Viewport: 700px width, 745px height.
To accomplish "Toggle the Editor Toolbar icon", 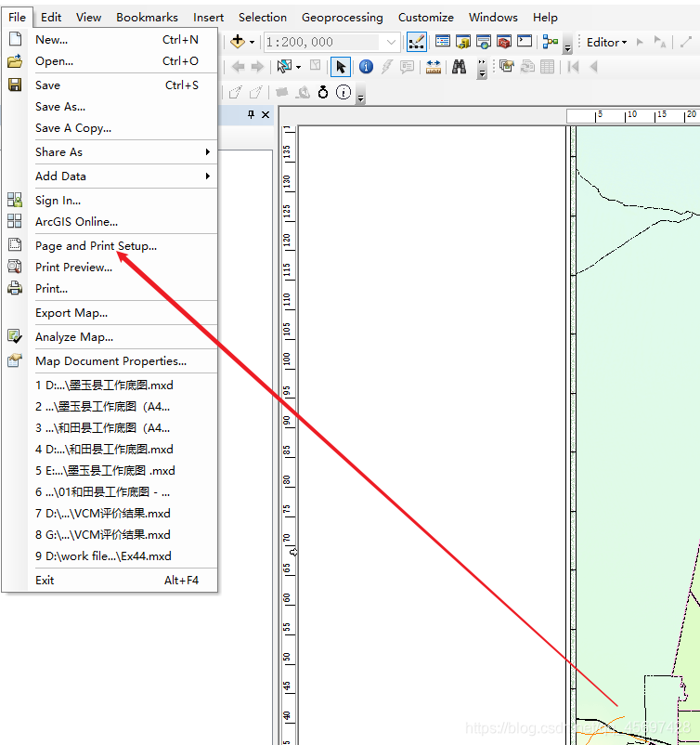I will (417, 42).
